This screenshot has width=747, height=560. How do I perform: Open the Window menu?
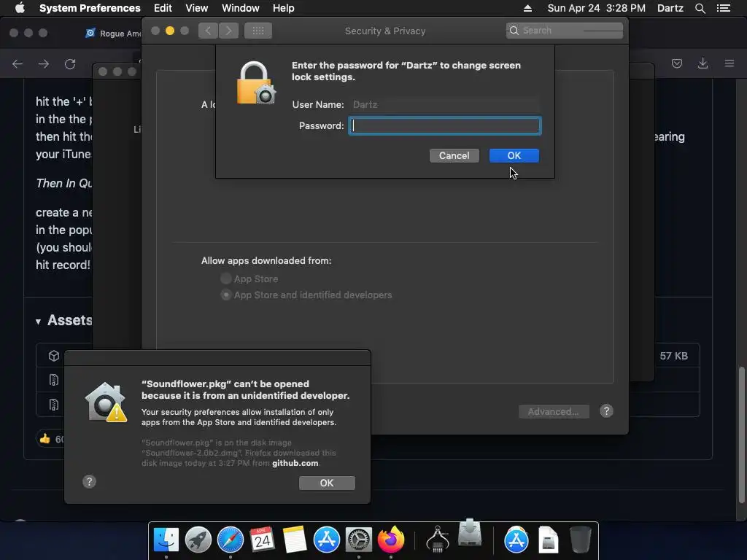point(241,8)
